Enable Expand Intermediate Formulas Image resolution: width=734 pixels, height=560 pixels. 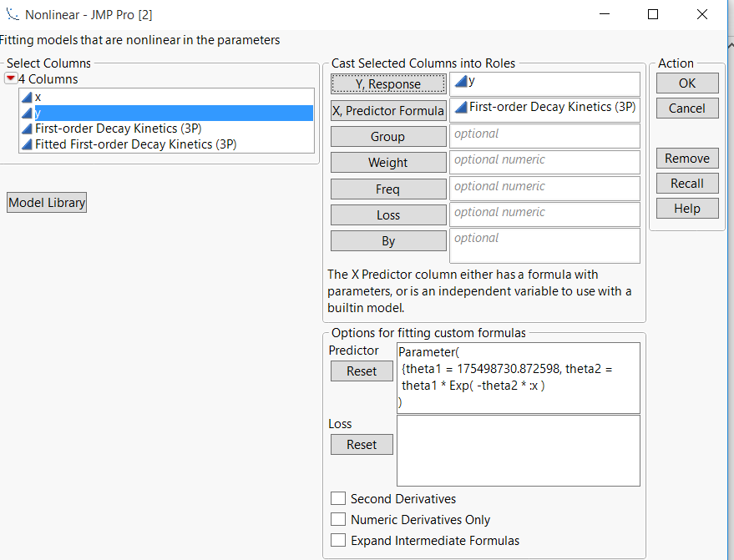click(x=338, y=540)
